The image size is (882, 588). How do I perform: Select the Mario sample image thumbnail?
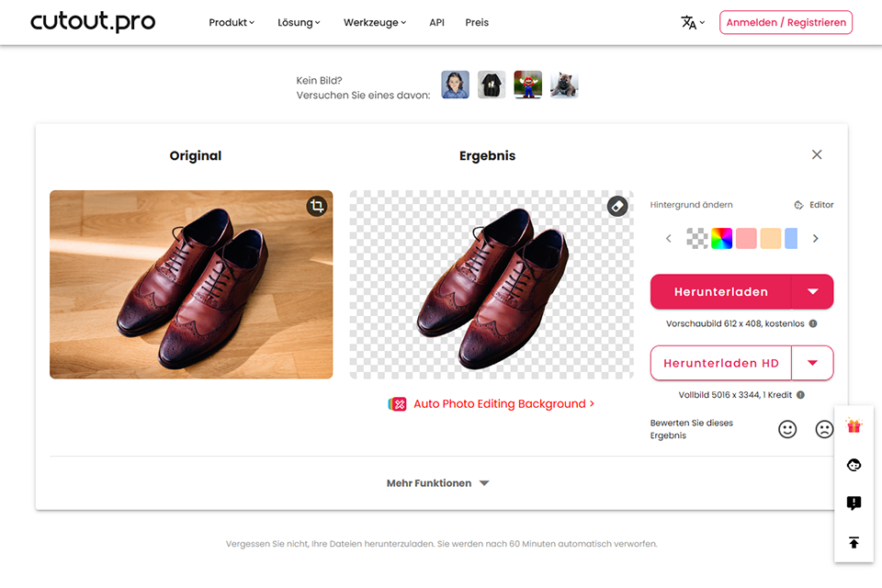527,85
